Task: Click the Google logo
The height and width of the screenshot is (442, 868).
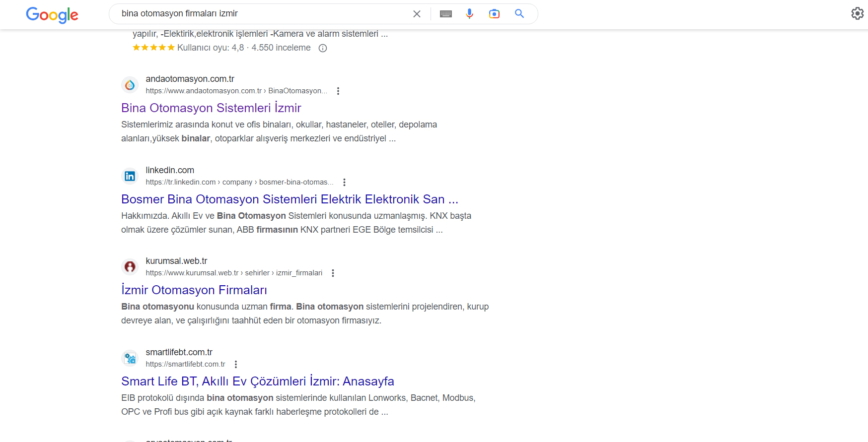Action: click(52, 15)
